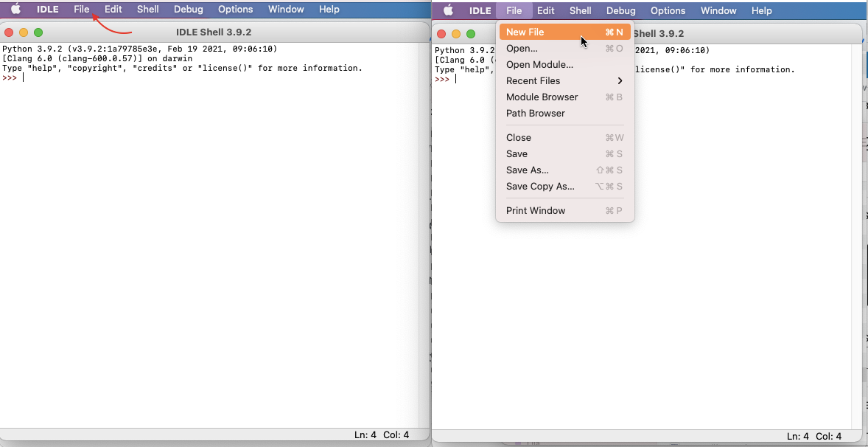Open the Debug menu

[x=188, y=9]
